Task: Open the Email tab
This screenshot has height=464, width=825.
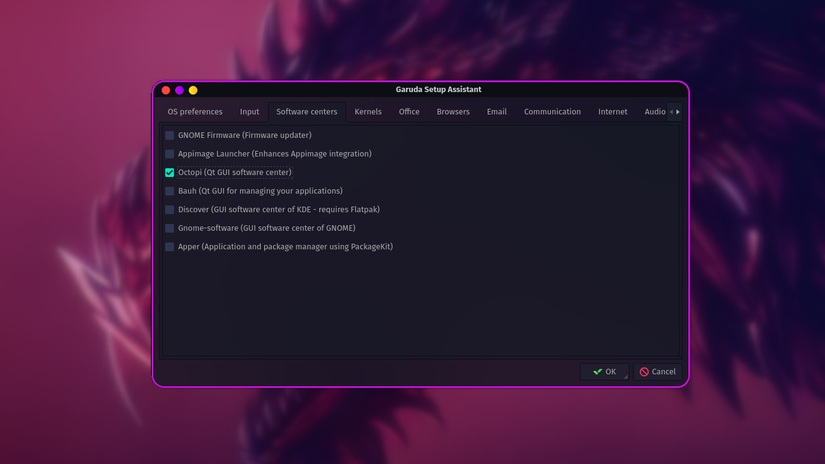Action: tap(497, 112)
